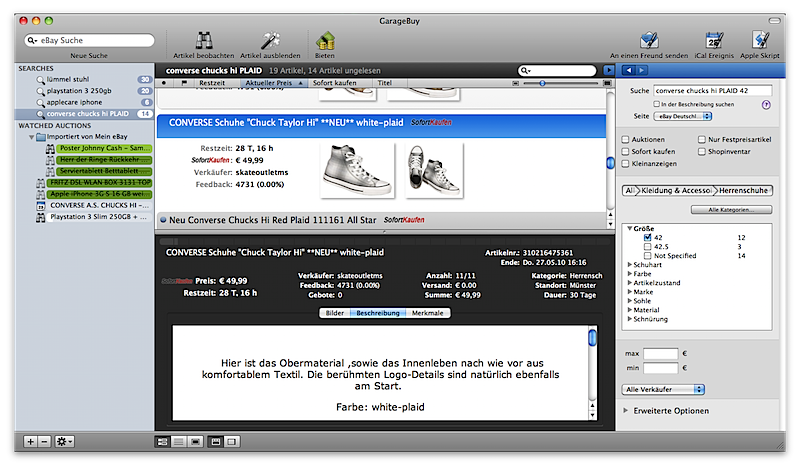This screenshot has height=466, width=800.
Task: Select All category breadcrumb
Action: pyautogui.click(x=630, y=190)
